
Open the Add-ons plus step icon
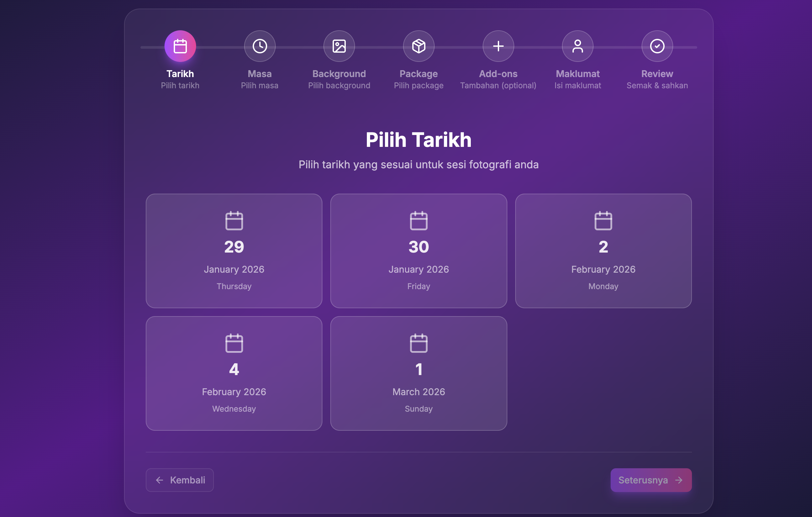[x=498, y=46]
